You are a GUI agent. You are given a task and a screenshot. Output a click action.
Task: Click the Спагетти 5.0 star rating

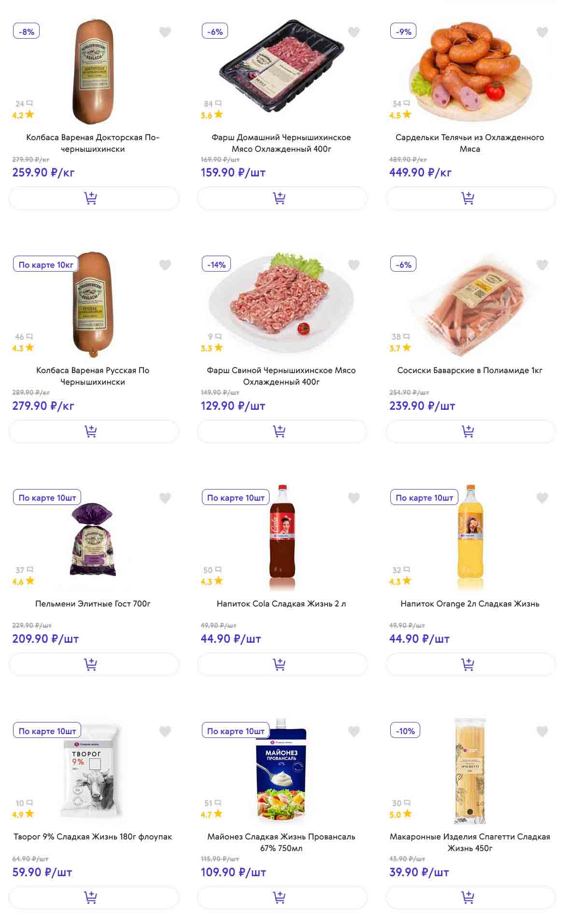tap(400, 814)
